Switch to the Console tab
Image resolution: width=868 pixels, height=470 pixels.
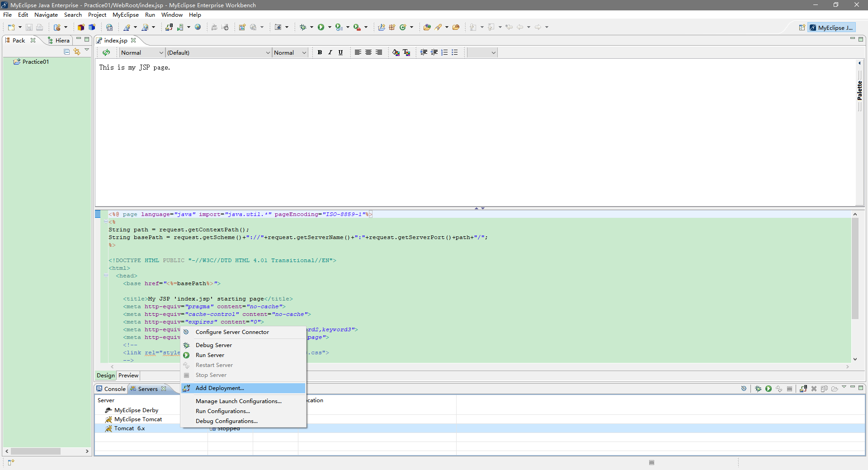point(111,389)
